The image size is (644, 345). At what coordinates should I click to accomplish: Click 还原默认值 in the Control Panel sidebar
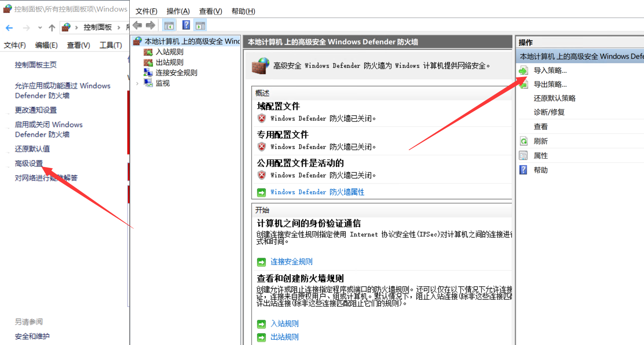[32, 149]
